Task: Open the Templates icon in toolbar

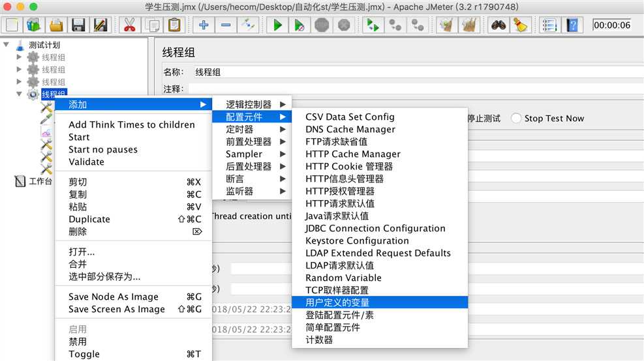Action: [x=34, y=25]
